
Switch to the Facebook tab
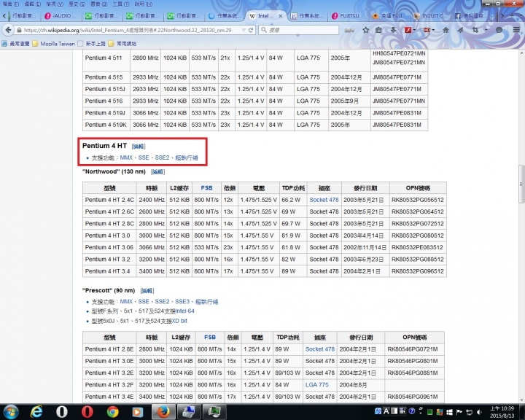coord(472,16)
